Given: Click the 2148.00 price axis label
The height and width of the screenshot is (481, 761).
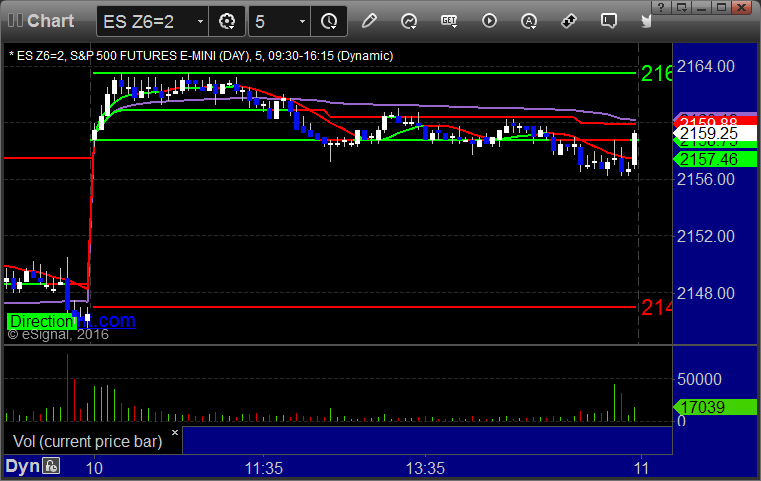Looking at the screenshot, I should [x=706, y=293].
